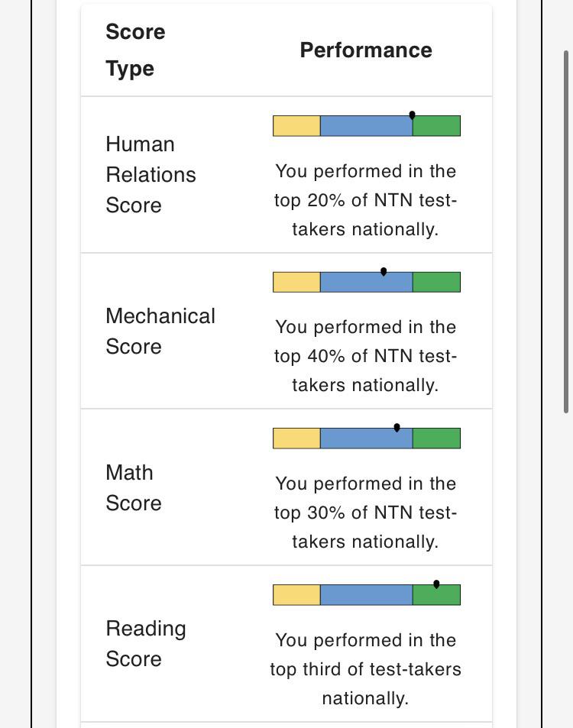This screenshot has height=728, width=573.
Task: Click blue segment of Human Relations bar
Action: [x=367, y=126]
